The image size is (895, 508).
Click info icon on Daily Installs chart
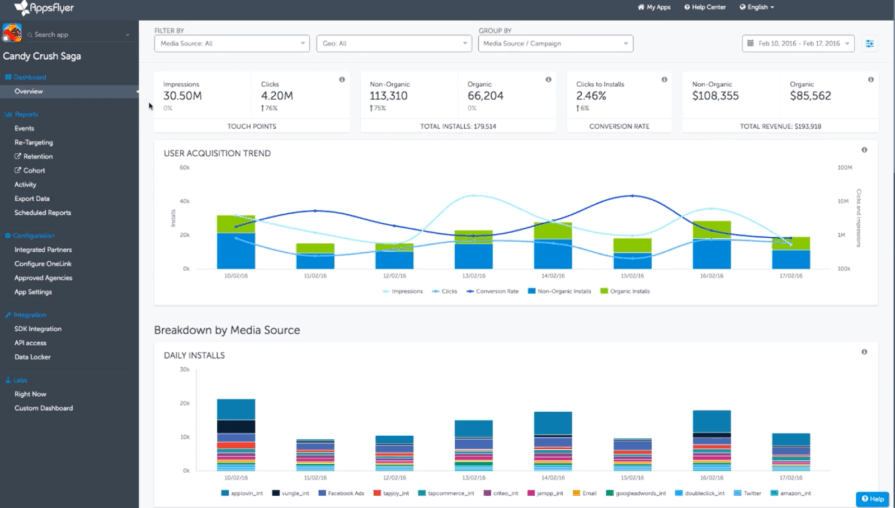(x=864, y=352)
